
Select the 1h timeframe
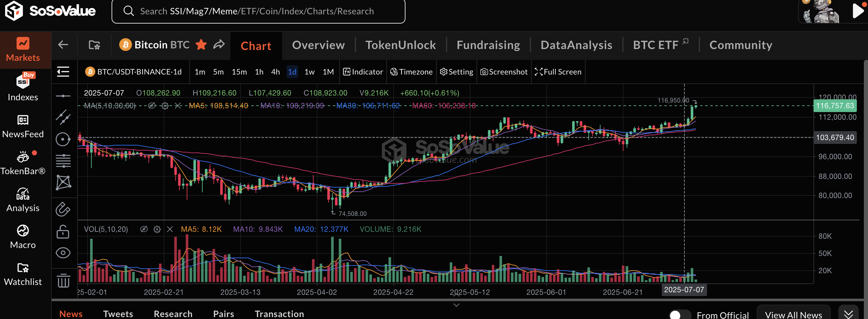[259, 72]
